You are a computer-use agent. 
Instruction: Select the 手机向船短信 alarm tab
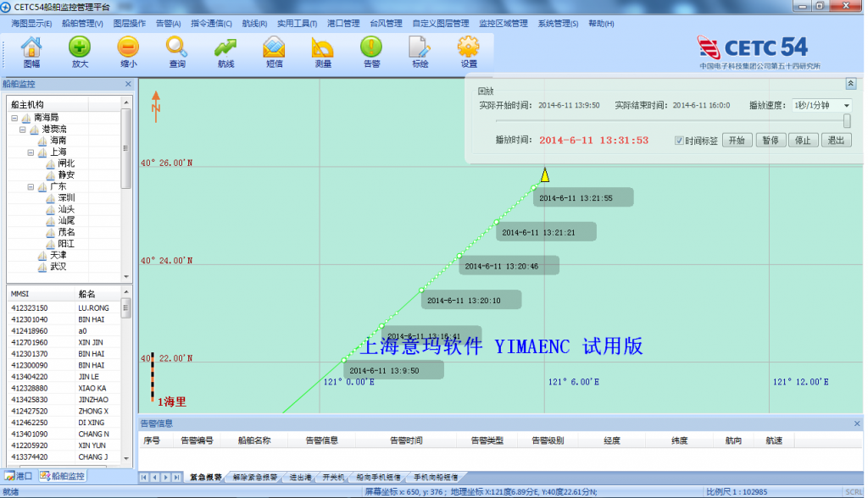tap(436, 477)
